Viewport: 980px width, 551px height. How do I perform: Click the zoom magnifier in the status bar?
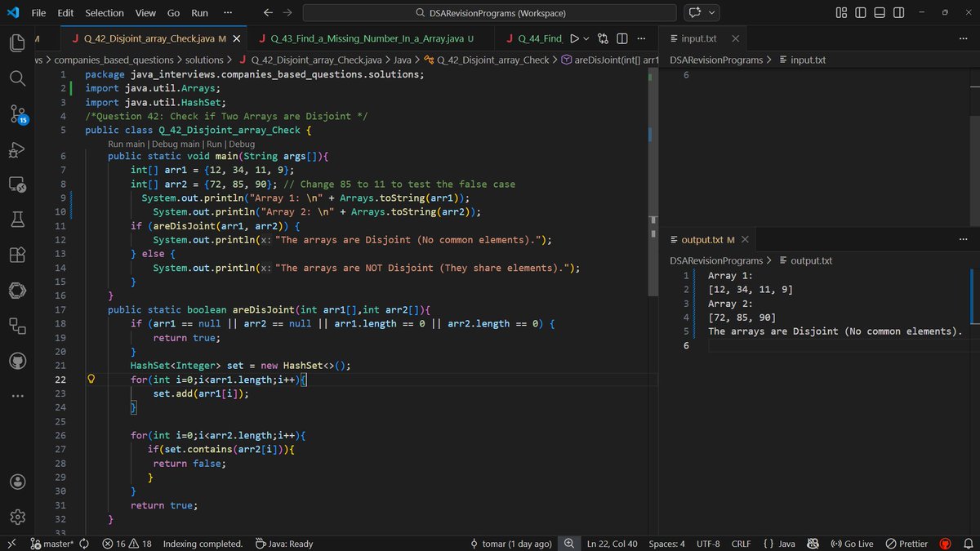pos(569,544)
